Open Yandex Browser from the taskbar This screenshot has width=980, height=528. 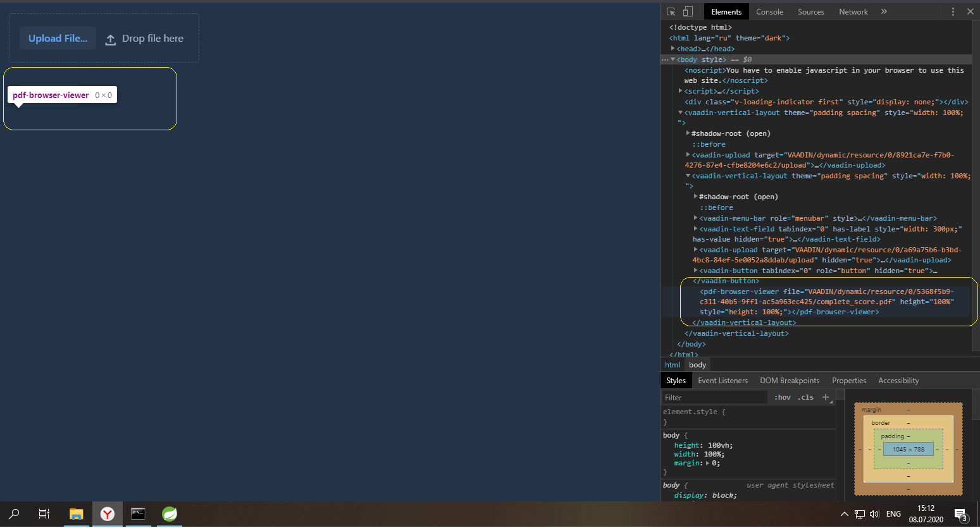click(108, 514)
